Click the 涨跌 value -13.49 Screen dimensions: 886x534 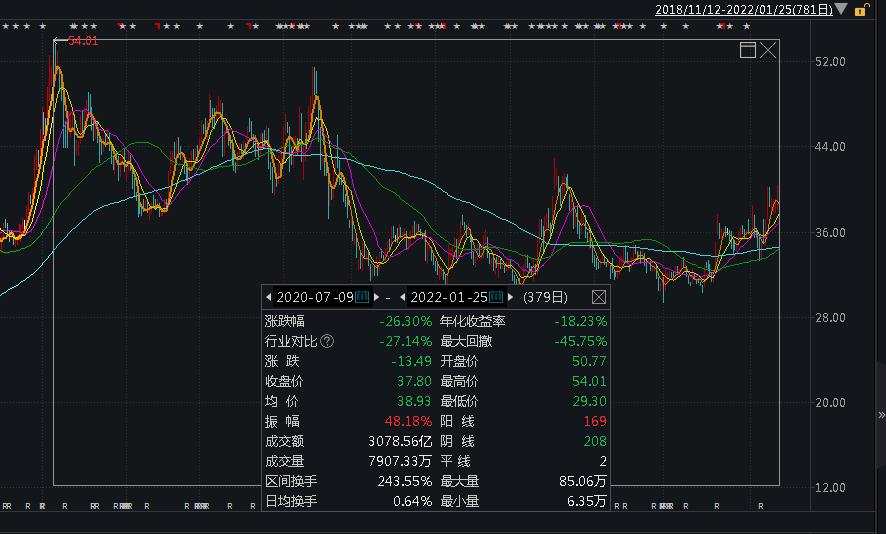tap(411, 361)
